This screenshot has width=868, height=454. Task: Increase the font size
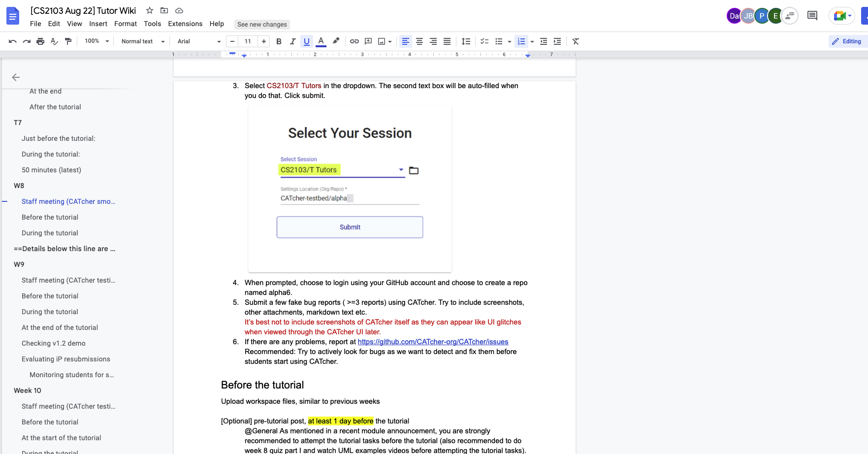pos(264,41)
